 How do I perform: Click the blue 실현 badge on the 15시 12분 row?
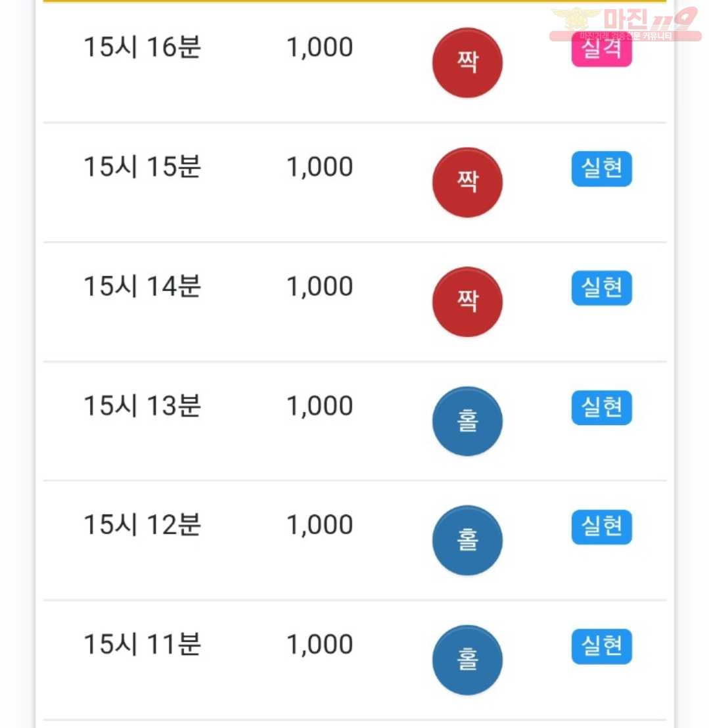601,526
